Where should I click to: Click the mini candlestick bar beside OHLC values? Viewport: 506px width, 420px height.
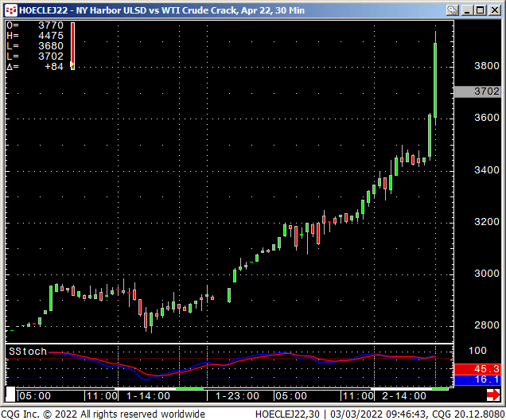[72, 46]
